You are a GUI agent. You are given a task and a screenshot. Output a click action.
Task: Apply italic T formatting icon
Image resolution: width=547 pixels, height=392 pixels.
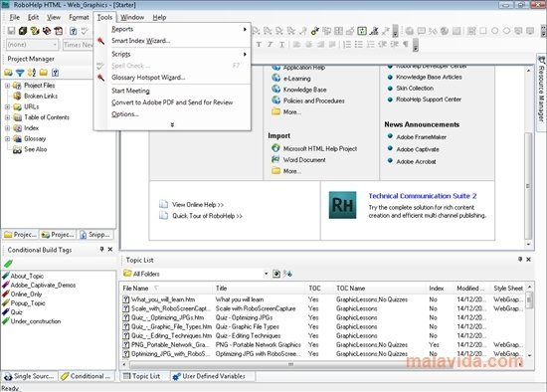(270, 45)
